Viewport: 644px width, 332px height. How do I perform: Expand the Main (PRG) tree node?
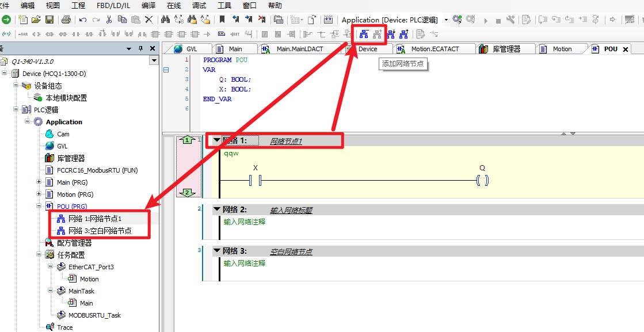click(39, 182)
